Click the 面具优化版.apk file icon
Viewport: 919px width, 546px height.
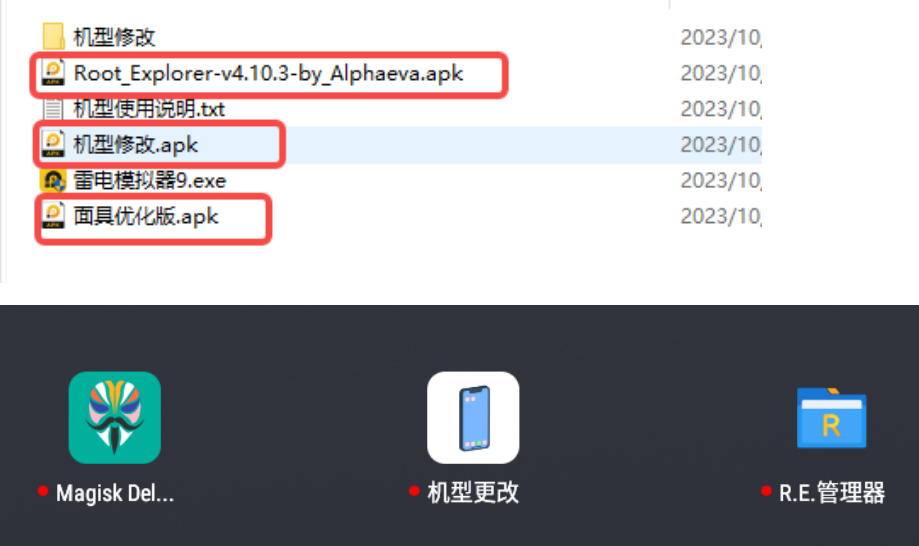pyautogui.click(x=53, y=216)
